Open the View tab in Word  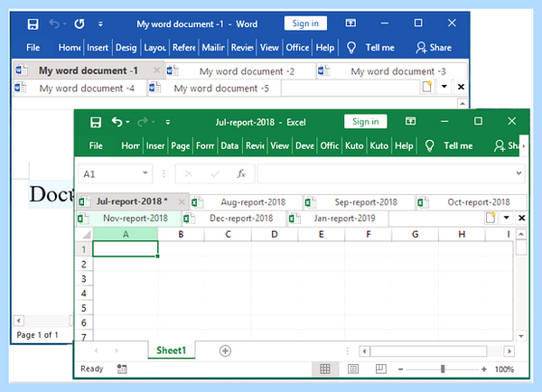[269, 47]
